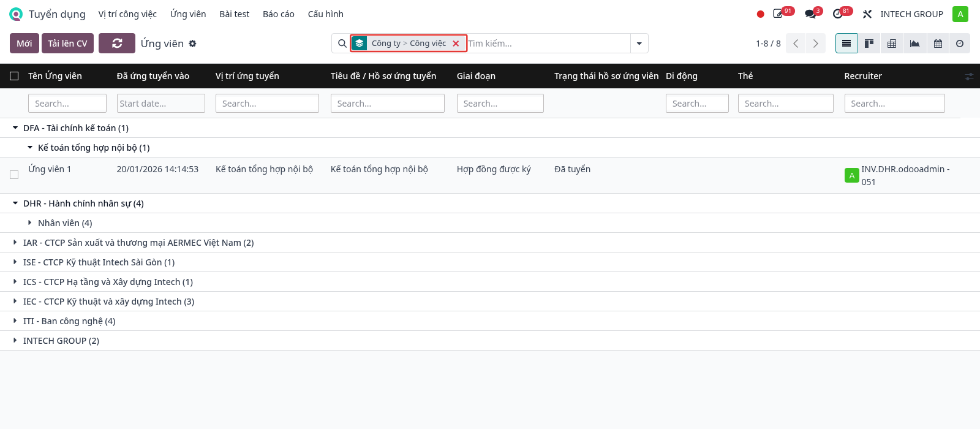Viewport: 980px width, 429px height.
Task: Open the Báo cáo menu
Action: 279,14
